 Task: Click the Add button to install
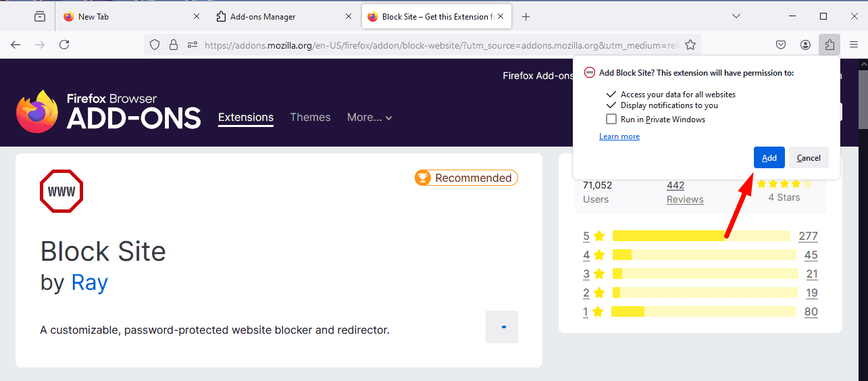pyautogui.click(x=769, y=157)
